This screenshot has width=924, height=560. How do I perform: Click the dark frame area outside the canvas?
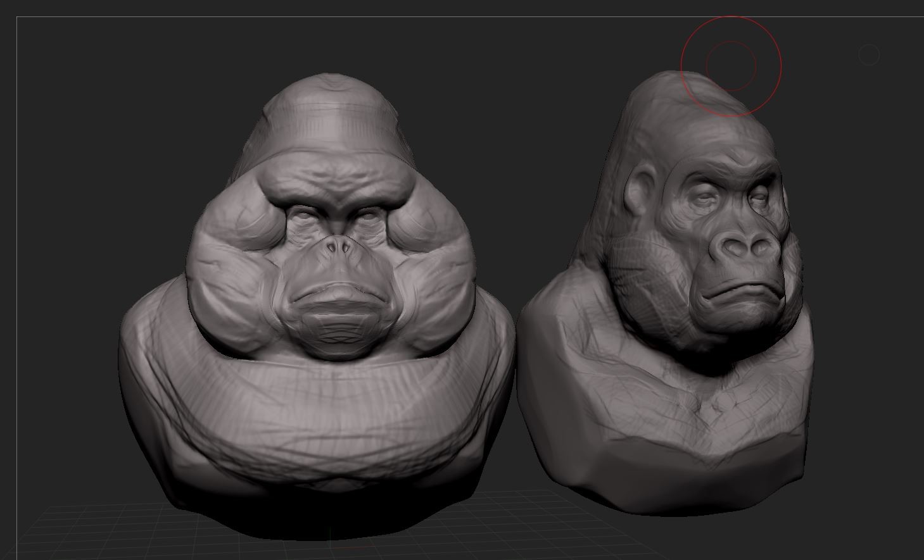pos(443,6)
